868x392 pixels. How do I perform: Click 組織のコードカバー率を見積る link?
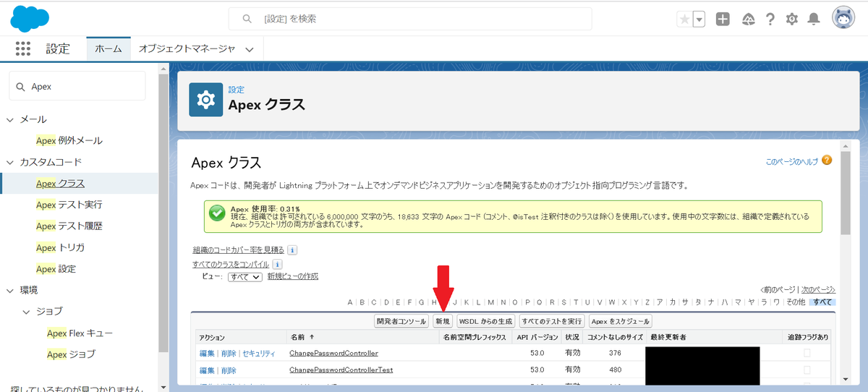(239, 250)
